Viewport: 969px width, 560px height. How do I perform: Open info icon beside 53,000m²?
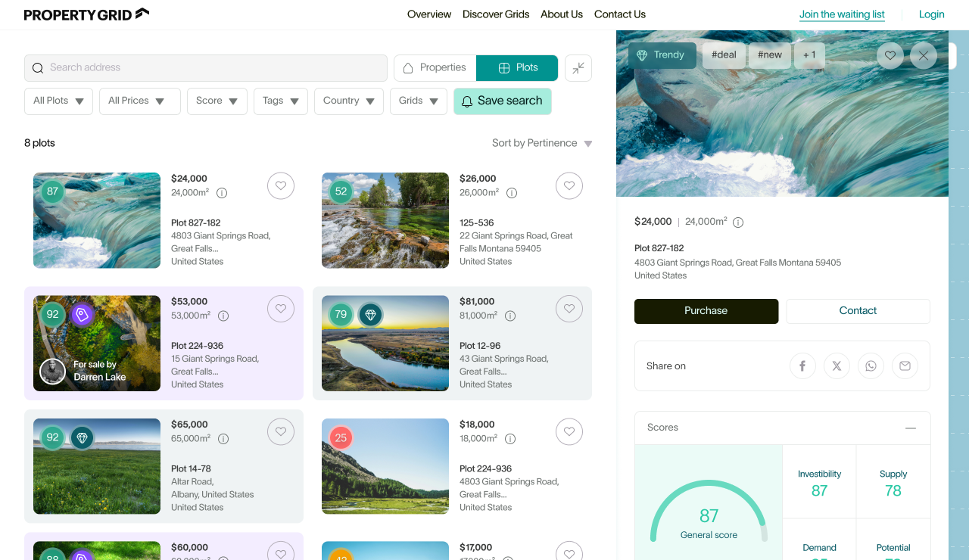pos(223,316)
